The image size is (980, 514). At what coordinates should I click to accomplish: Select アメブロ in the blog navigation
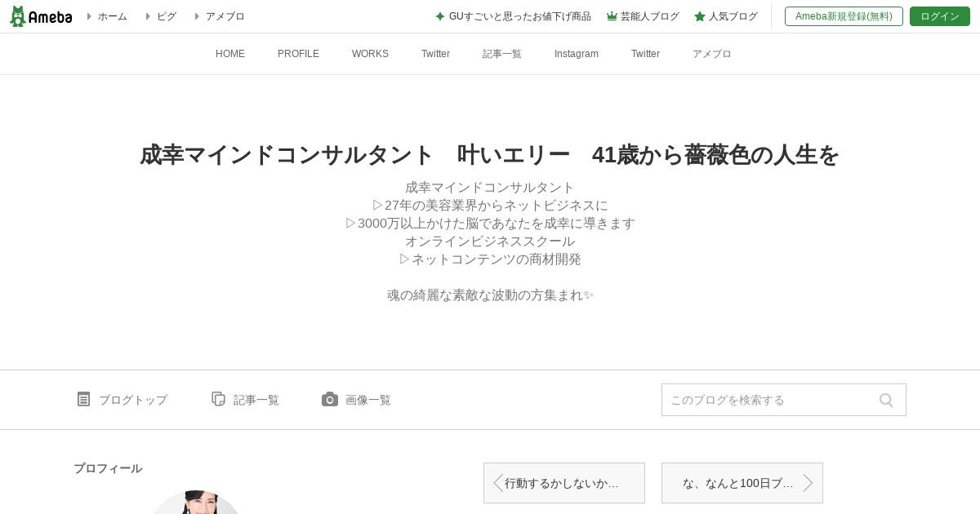coord(712,54)
